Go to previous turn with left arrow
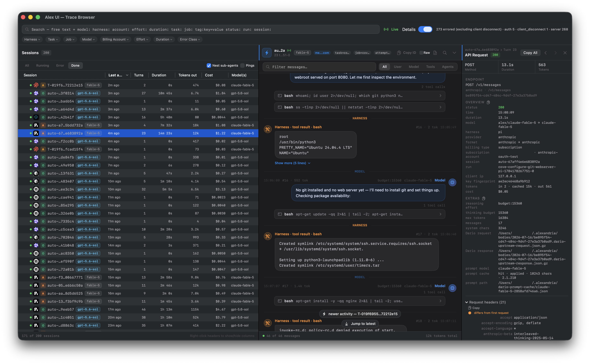This screenshot has height=364, width=590. 546,53
